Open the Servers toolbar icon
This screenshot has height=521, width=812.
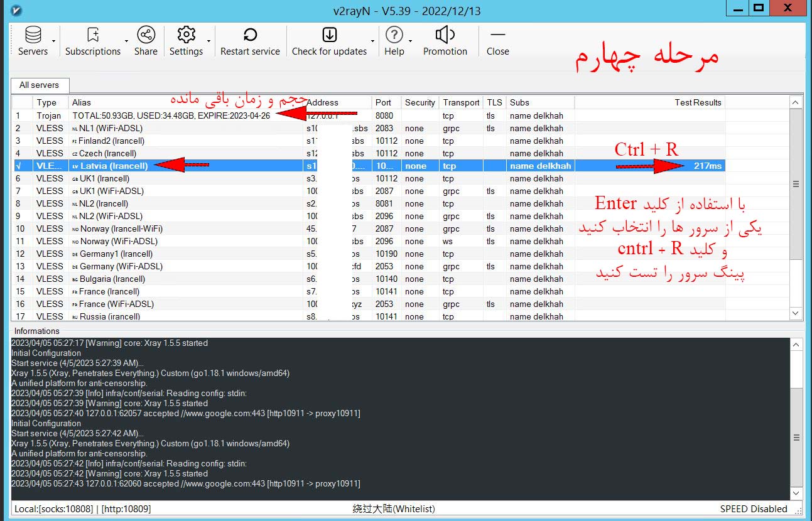pos(33,35)
